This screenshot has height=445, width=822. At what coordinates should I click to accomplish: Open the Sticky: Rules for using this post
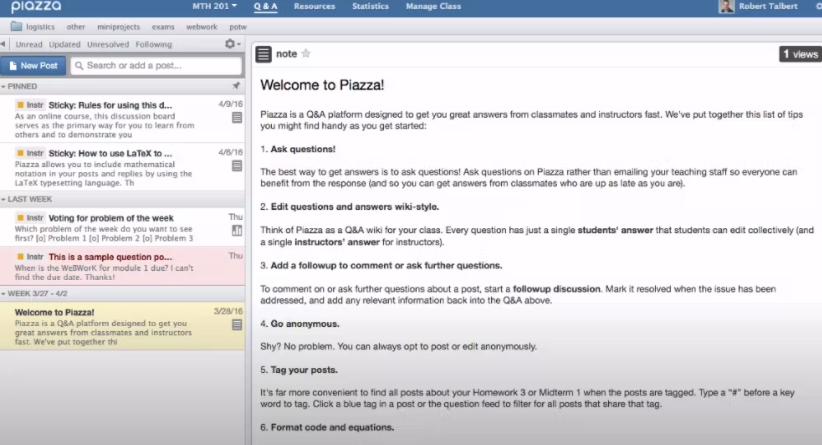point(122,119)
